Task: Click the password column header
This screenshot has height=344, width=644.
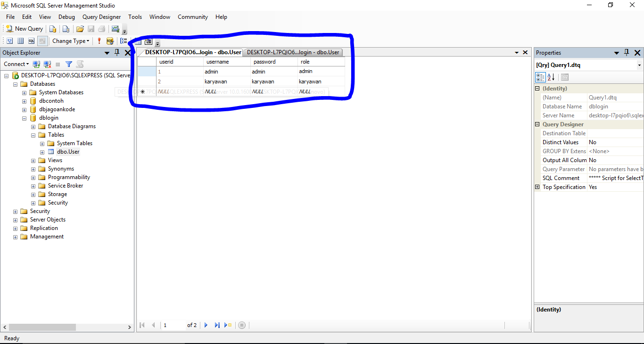Action: [274, 62]
